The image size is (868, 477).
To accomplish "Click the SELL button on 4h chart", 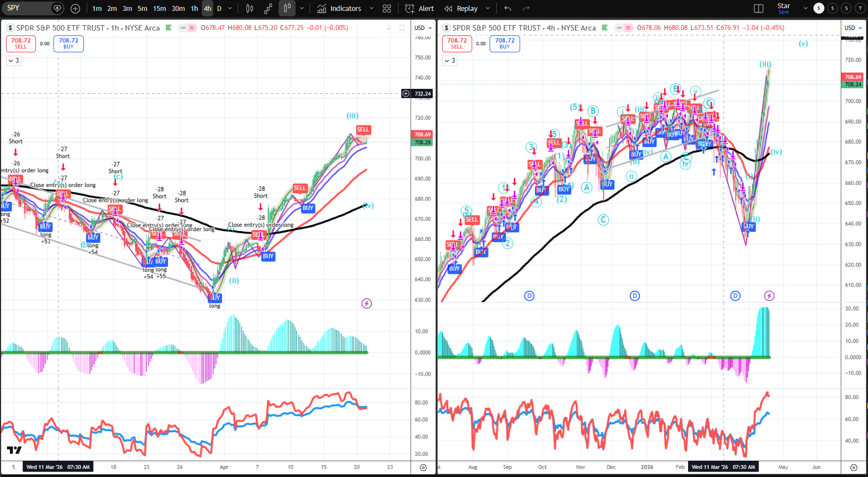I will pyautogui.click(x=457, y=44).
